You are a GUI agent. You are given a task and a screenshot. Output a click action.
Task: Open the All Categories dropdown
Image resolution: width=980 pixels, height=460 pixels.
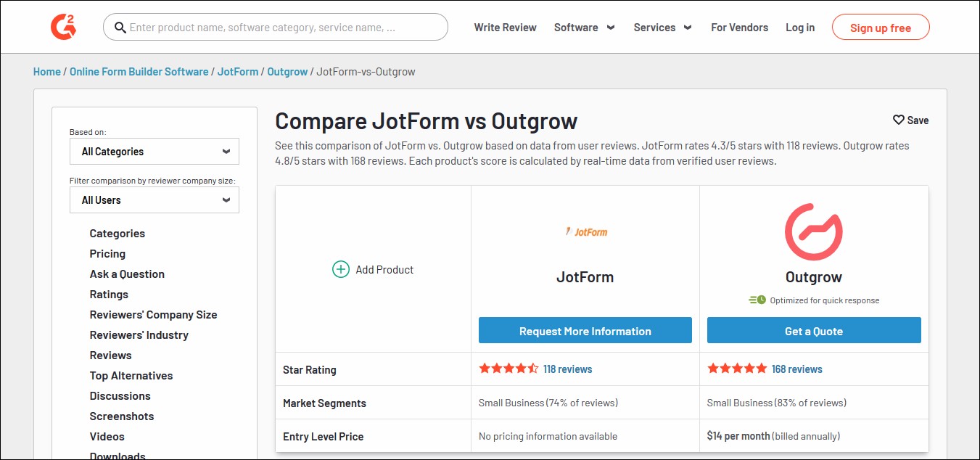click(x=155, y=152)
